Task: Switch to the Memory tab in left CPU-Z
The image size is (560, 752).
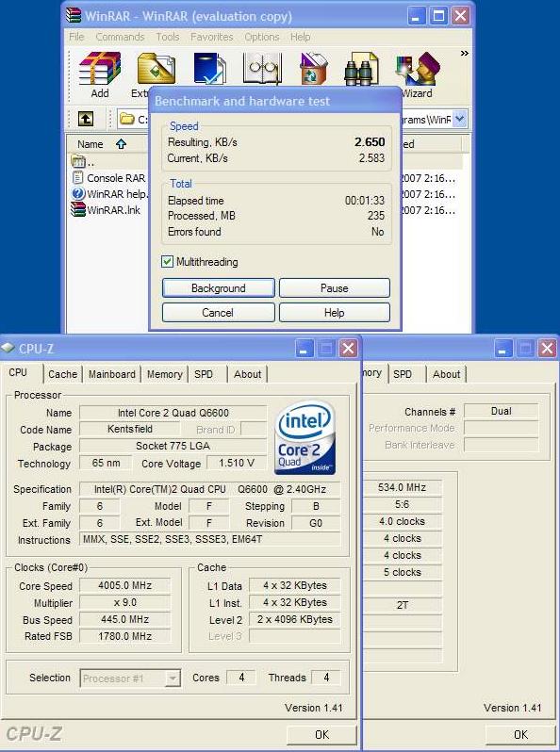Action: (165, 374)
